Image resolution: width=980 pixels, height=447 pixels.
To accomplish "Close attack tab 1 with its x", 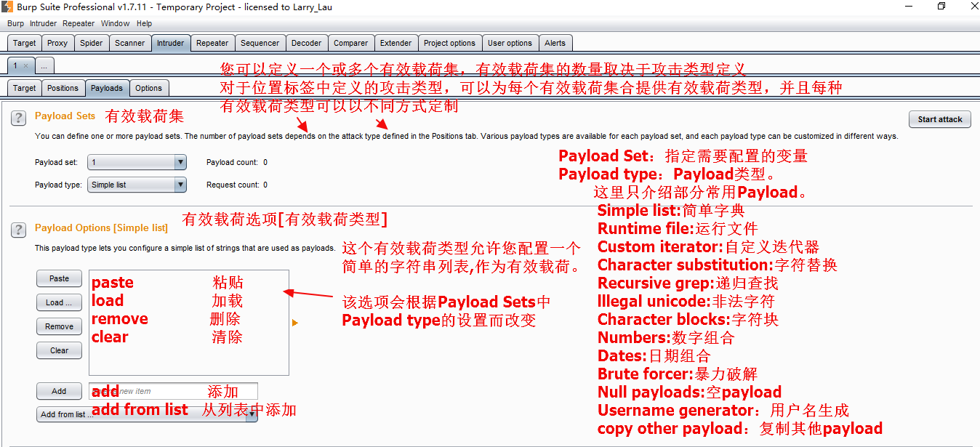I will point(25,65).
